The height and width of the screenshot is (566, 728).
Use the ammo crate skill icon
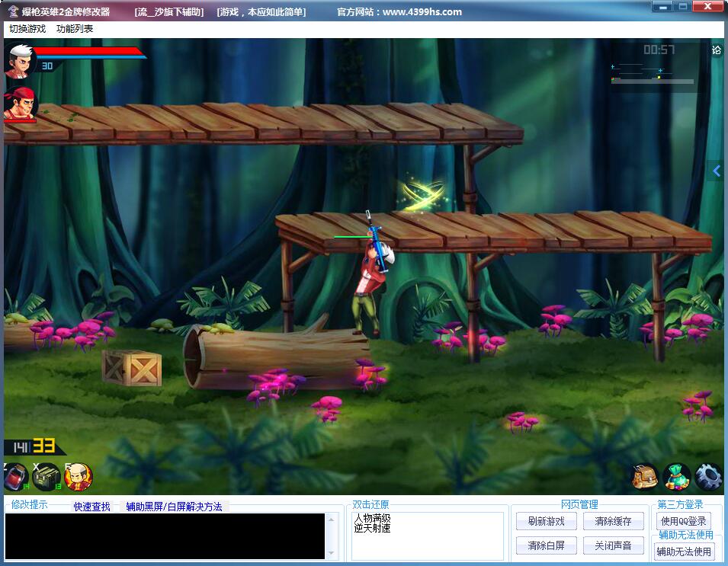coord(47,476)
